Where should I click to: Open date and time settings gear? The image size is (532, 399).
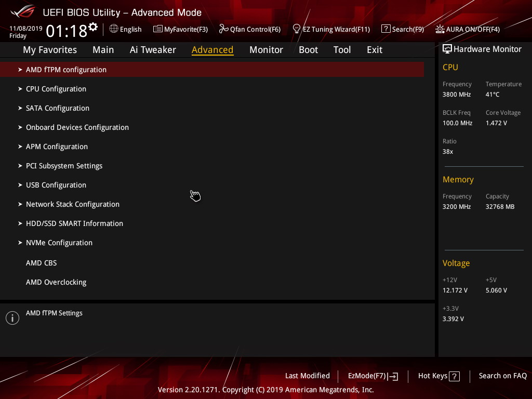tap(93, 27)
